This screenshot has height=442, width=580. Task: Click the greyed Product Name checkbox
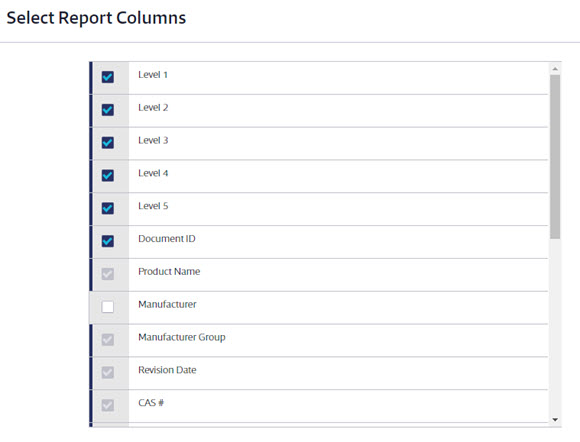108,274
